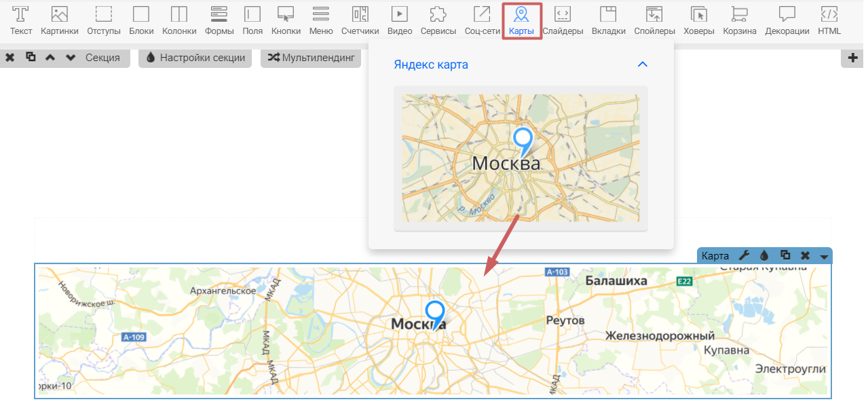The width and height of the screenshot is (868, 404).
Task: Open Карта widget wrench settings
Action: [x=744, y=256]
